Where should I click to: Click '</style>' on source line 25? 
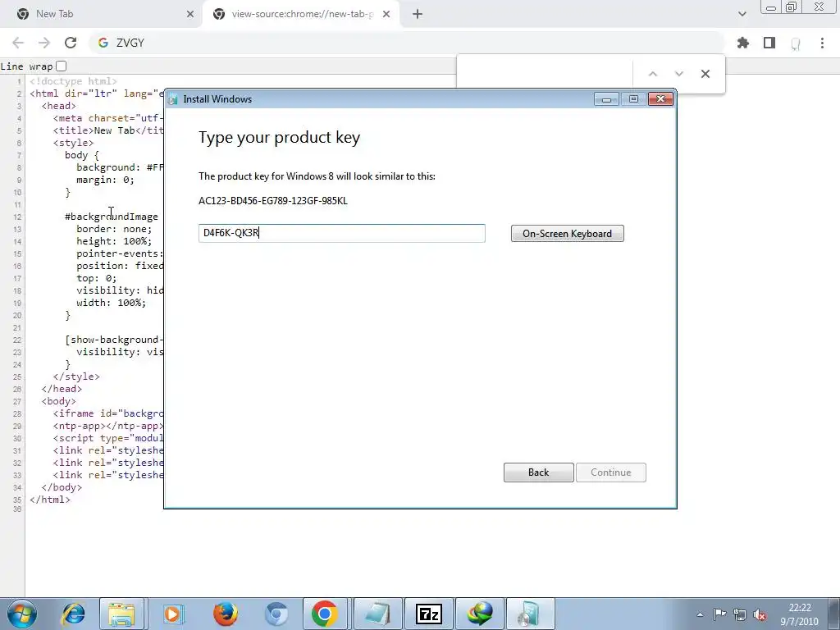pyautogui.click(x=76, y=377)
